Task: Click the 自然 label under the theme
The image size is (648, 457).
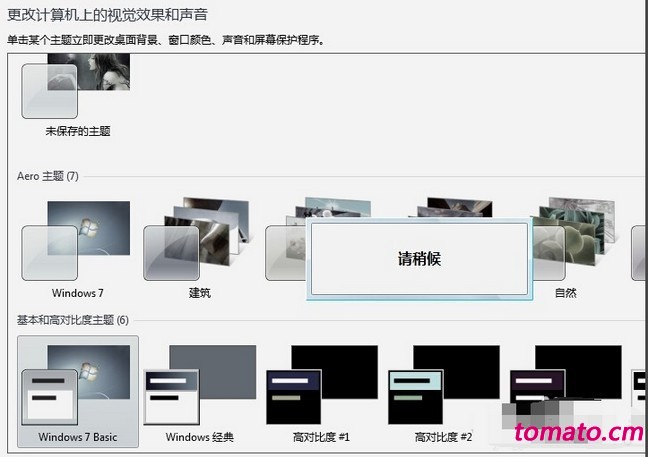Action: coord(565,293)
